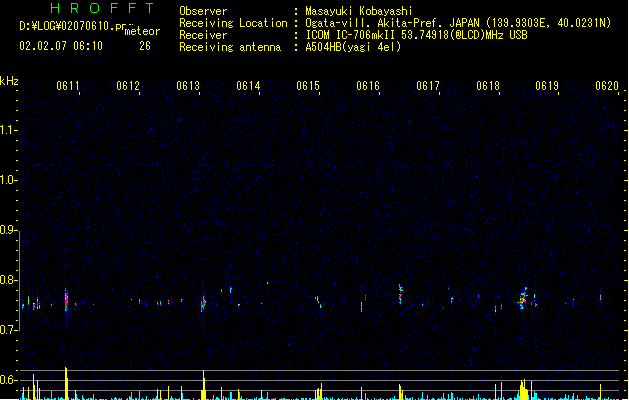Click the 0.9 kHz frequency label
The height and width of the screenshot is (400, 629).
(x=8, y=230)
